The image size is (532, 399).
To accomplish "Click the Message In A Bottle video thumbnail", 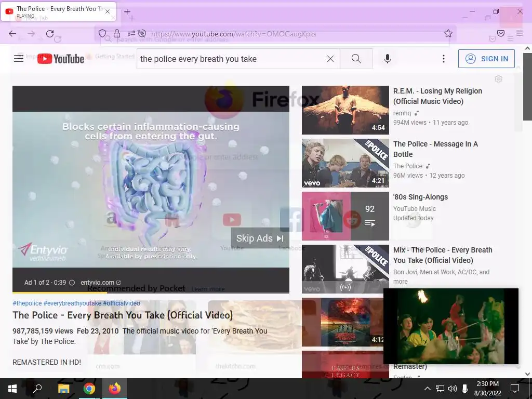I will point(345,163).
